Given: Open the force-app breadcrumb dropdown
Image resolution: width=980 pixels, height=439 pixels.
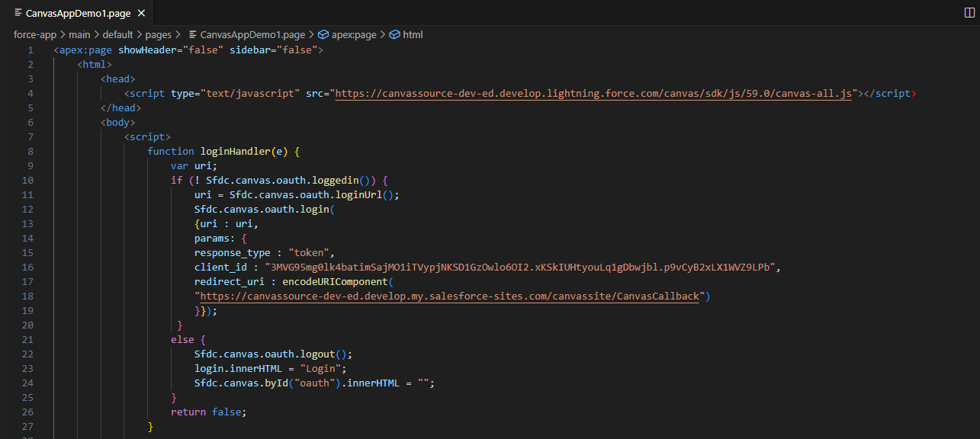Looking at the screenshot, I should point(35,34).
